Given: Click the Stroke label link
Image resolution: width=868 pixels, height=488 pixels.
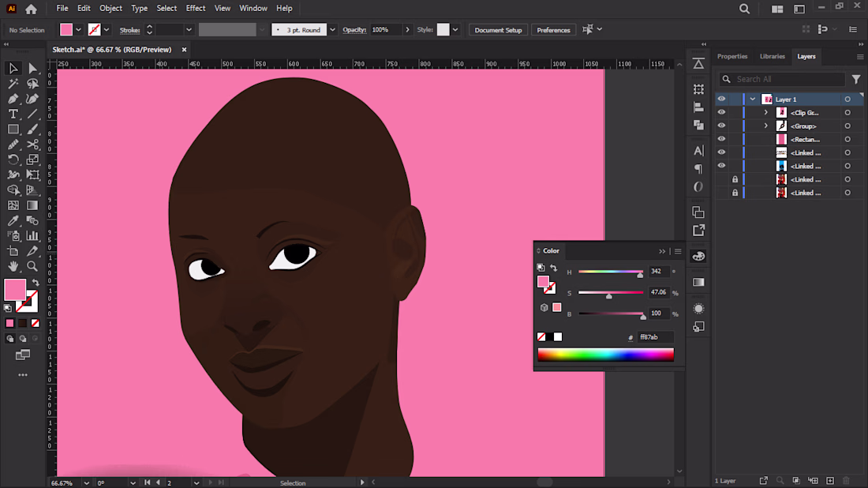Looking at the screenshot, I should pos(129,30).
